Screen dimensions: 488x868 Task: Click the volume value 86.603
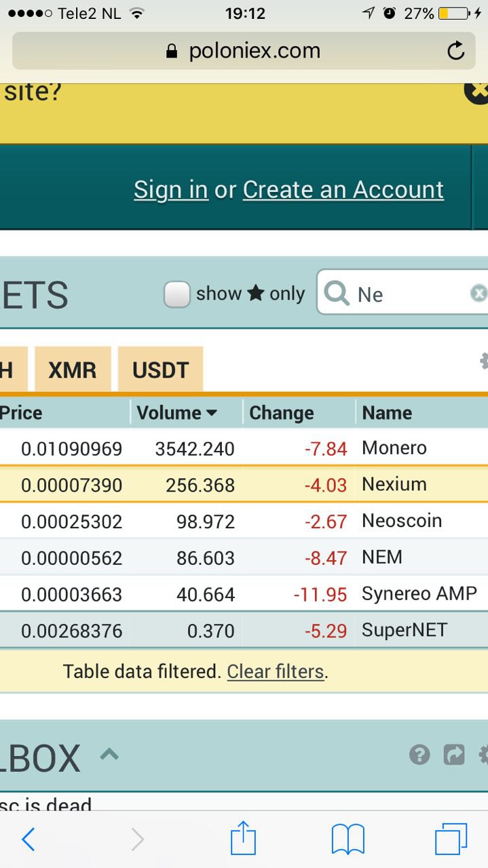click(x=206, y=558)
